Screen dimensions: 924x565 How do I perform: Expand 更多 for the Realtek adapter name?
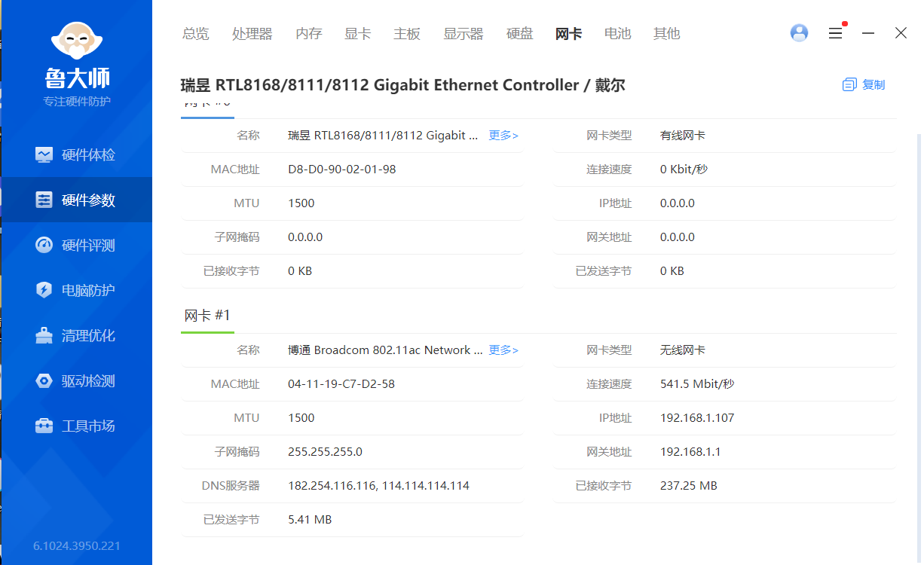pyautogui.click(x=503, y=136)
